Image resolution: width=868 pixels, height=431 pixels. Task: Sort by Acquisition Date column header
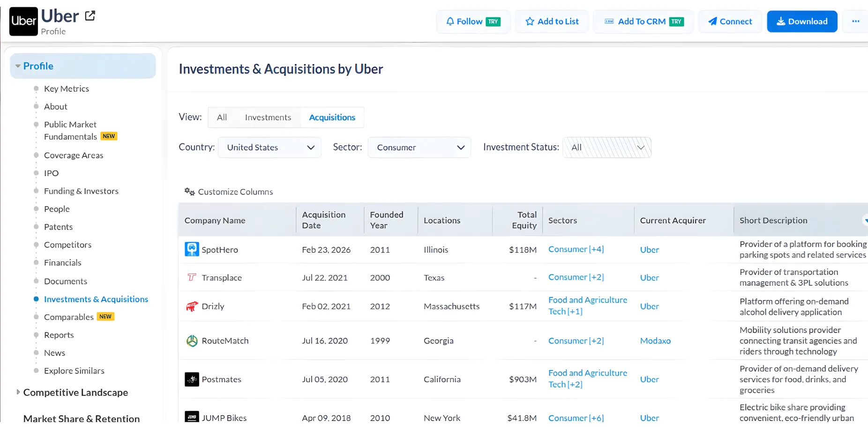pyautogui.click(x=323, y=220)
